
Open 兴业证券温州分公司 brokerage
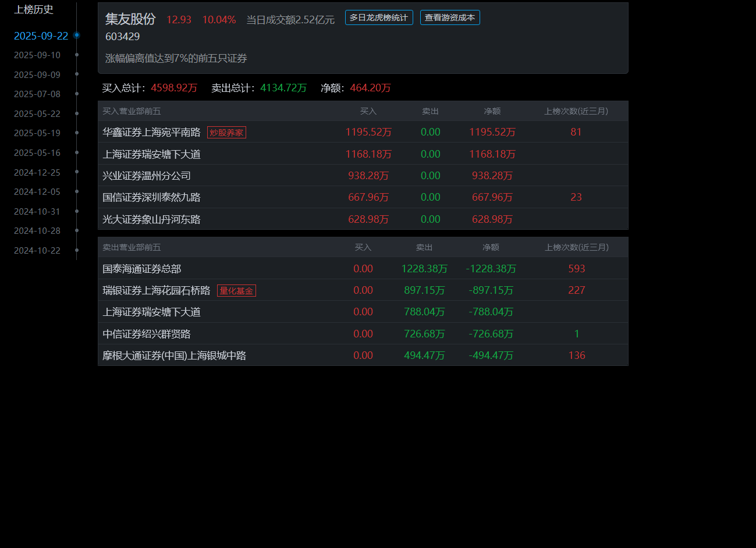point(147,176)
